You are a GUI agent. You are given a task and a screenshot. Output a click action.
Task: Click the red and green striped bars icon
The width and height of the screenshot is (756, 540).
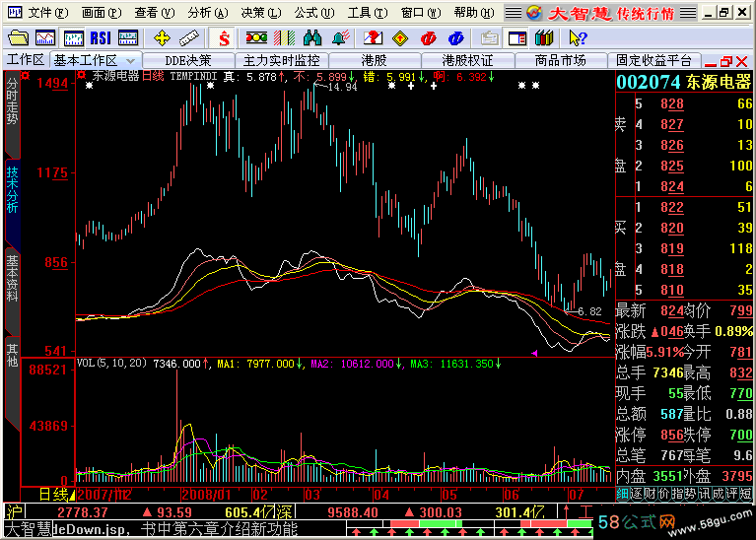285,37
